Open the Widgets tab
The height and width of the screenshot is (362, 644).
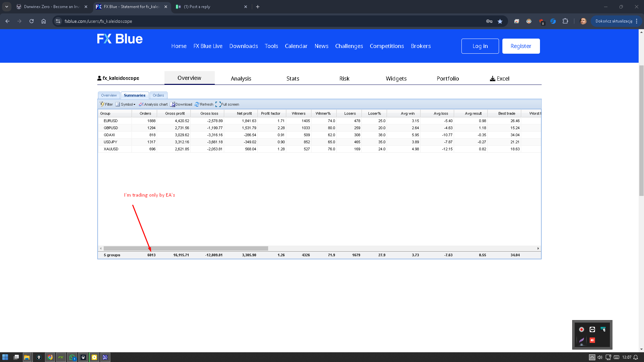(396, 79)
